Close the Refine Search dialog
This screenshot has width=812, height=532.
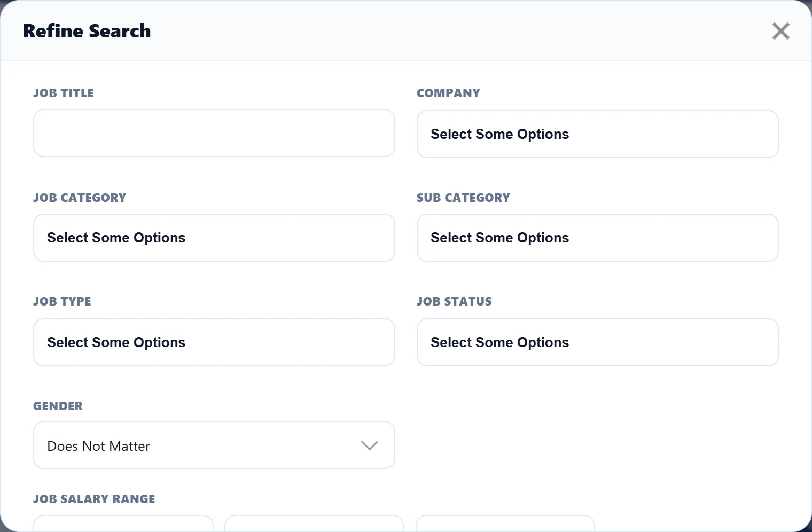(x=780, y=31)
